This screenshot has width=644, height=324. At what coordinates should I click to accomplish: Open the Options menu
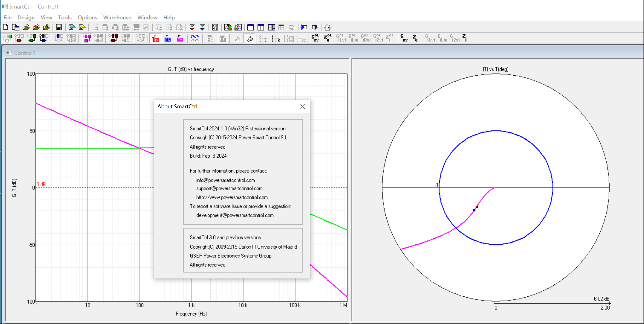(x=87, y=17)
